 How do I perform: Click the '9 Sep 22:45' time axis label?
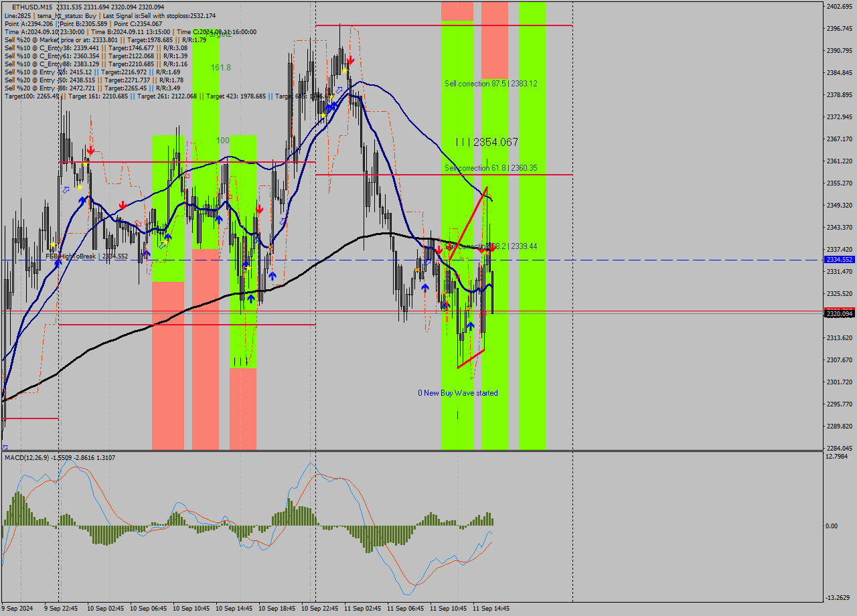point(61,609)
